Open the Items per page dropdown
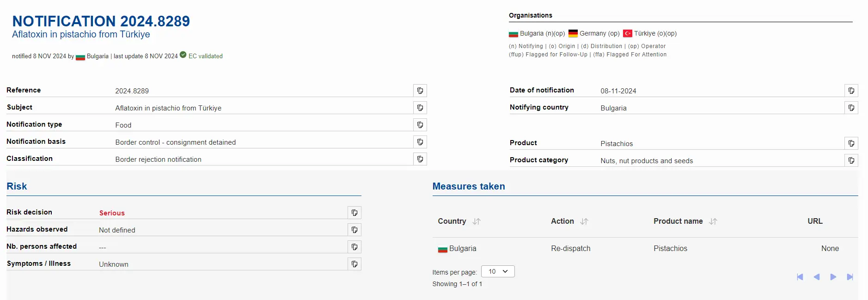 click(x=498, y=271)
